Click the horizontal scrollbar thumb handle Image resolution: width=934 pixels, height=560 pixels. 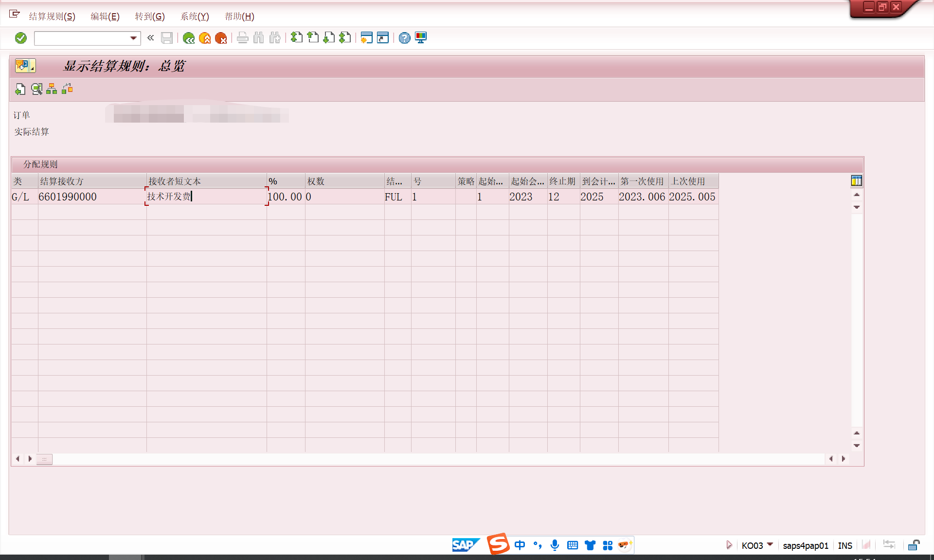click(x=44, y=459)
